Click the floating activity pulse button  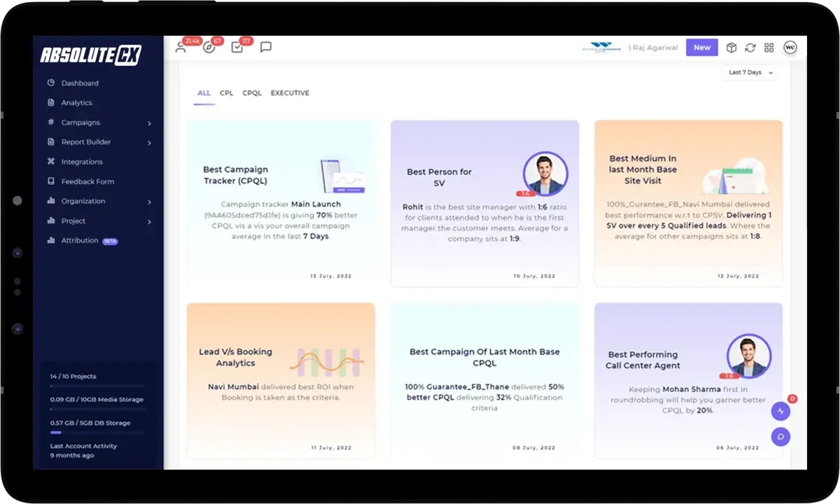coord(780,412)
